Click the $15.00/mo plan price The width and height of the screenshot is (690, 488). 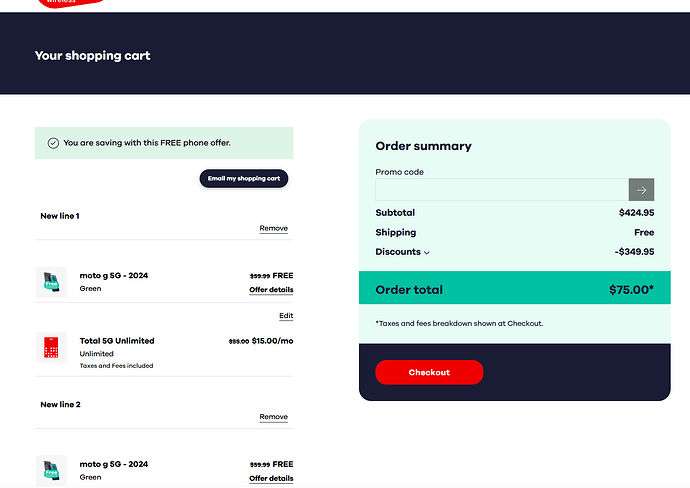pyautogui.click(x=272, y=341)
